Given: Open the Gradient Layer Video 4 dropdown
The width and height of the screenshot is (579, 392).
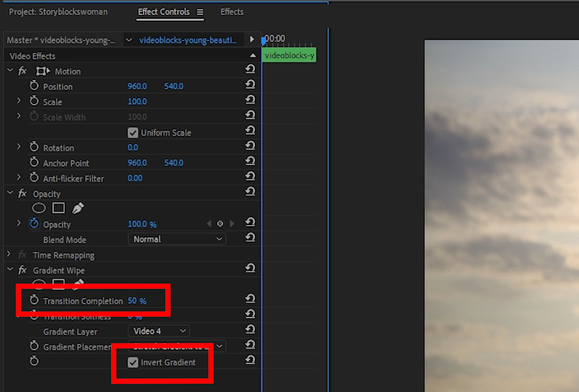Looking at the screenshot, I should 159,331.
